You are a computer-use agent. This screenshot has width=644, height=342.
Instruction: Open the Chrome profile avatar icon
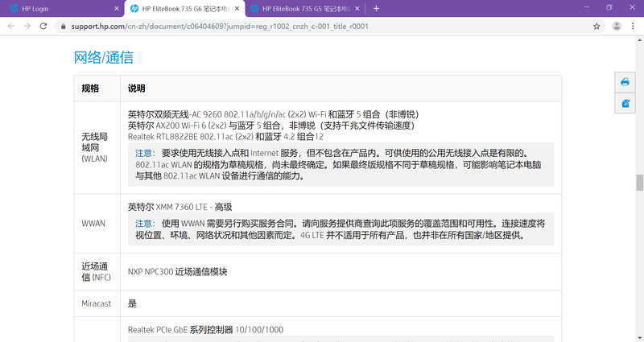pyautogui.click(x=617, y=26)
